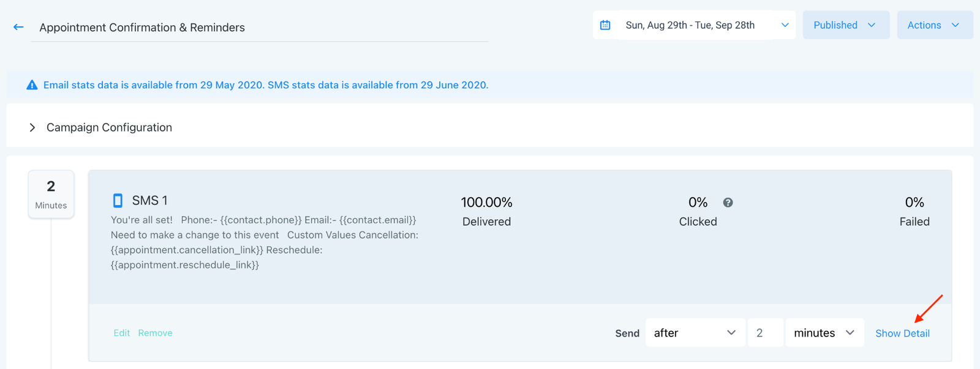
Task: Open the date range dropdown arrow
Action: [x=785, y=25]
